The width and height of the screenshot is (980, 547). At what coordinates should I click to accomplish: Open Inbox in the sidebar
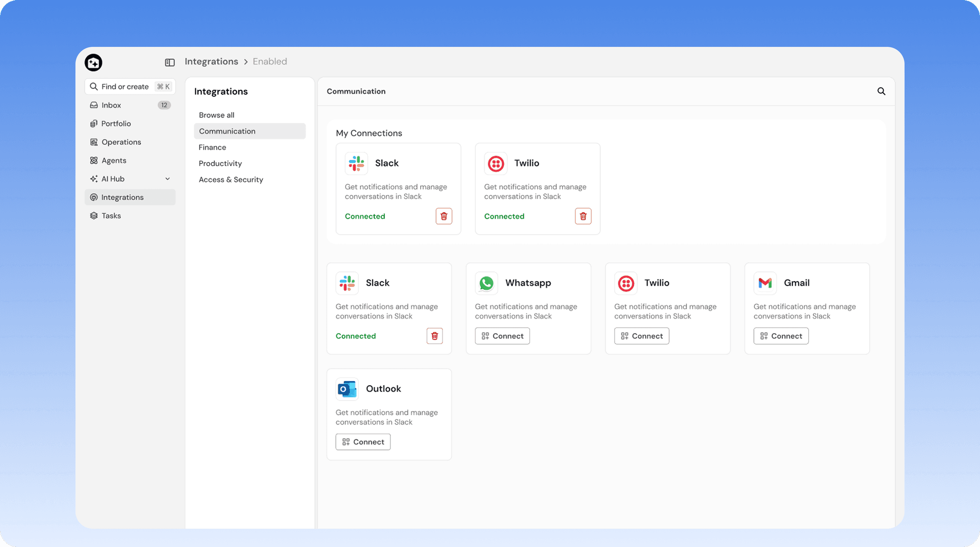(x=111, y=105)
